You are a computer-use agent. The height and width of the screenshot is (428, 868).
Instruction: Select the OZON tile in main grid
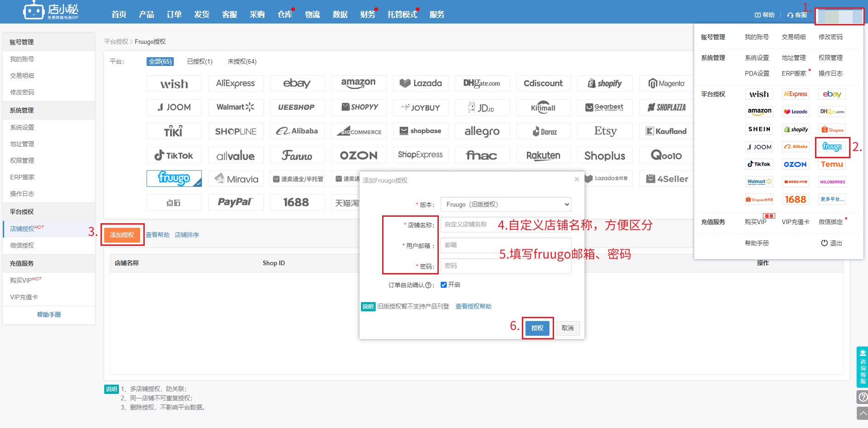359,155
